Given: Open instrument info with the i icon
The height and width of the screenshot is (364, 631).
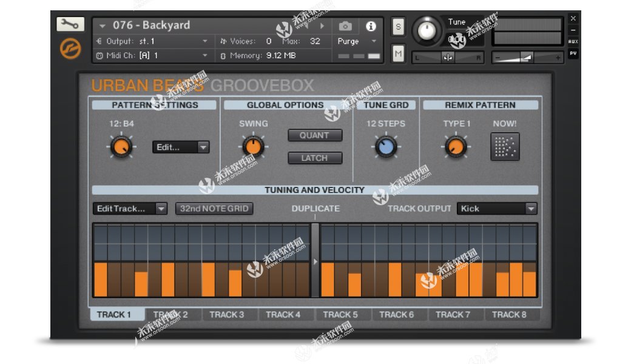Looking at the screenshot, I should point(371,27).
